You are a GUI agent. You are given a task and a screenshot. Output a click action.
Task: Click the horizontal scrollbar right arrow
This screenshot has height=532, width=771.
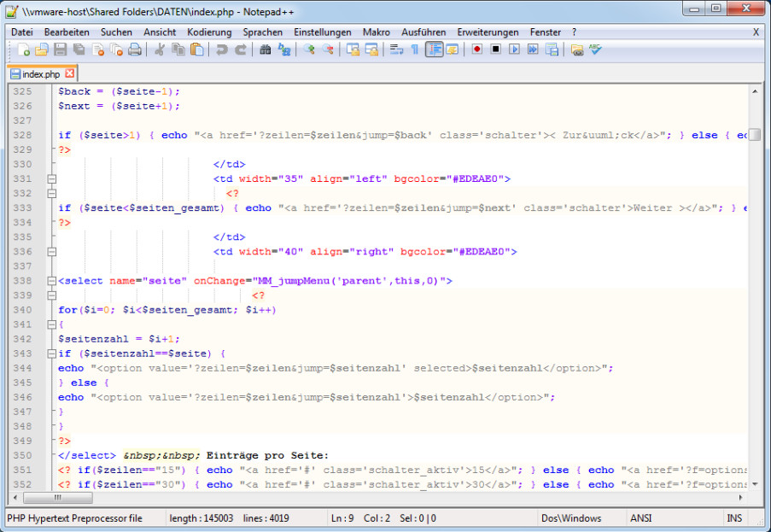[741, 498]
